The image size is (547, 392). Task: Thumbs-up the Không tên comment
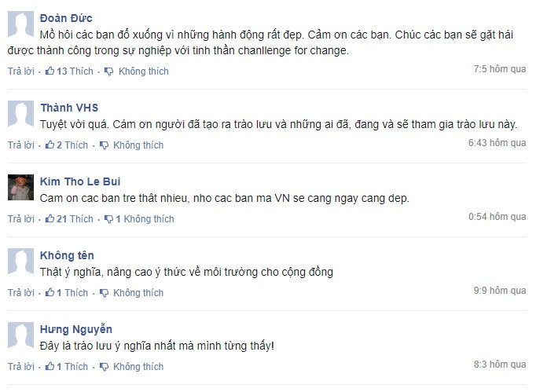point(50,293)
